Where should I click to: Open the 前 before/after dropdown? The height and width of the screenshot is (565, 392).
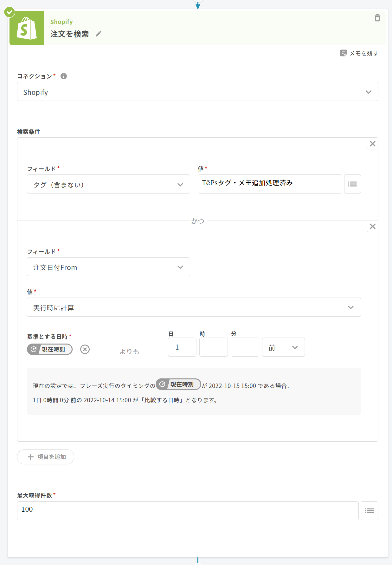pyautogui.click(x=283, y=347)
